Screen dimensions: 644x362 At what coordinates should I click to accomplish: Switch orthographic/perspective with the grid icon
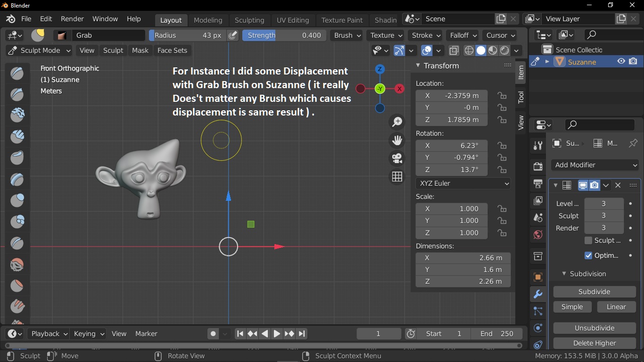[x=397, y=176]
